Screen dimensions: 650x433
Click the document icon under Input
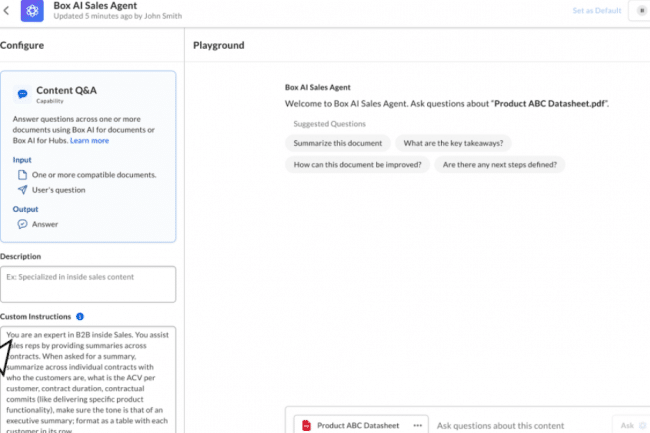[x=22, y=175]
